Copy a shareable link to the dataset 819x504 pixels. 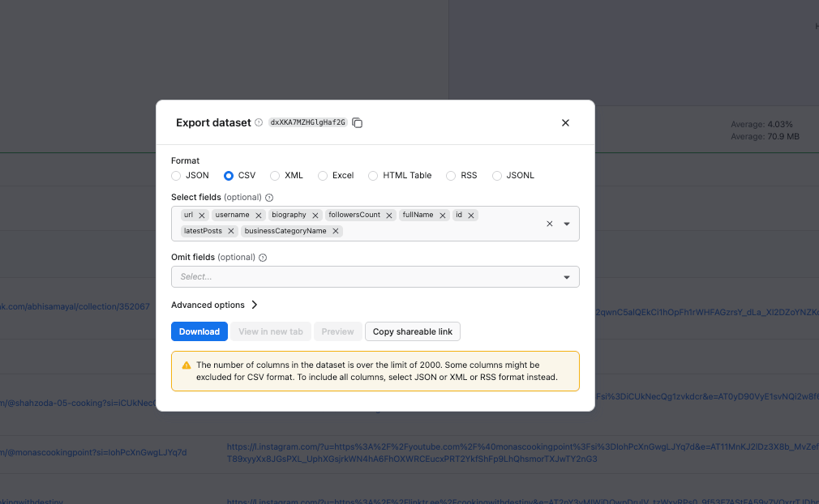pyautogui.click(x=411, y=331)
